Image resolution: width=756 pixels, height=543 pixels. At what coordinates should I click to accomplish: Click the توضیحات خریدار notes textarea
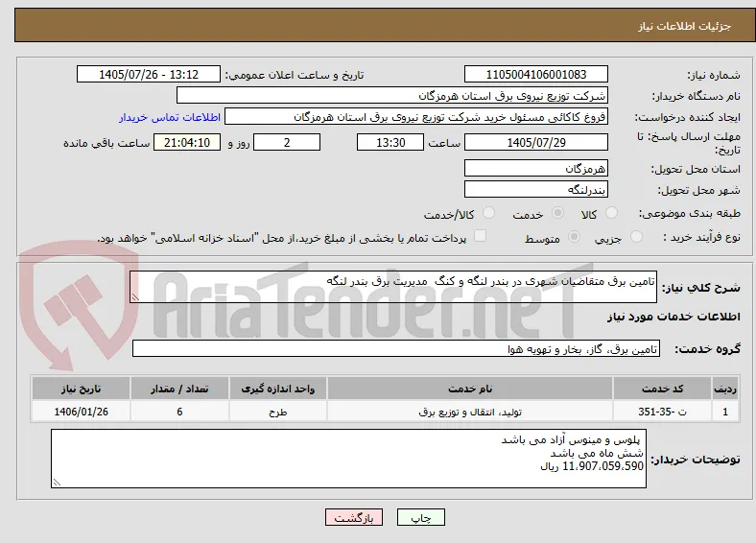pos(348,459)
